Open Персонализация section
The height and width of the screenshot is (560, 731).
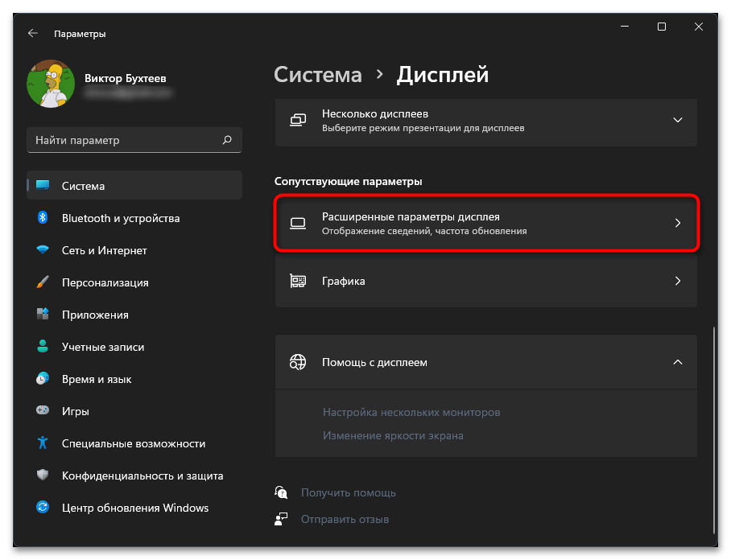point(134,282)
